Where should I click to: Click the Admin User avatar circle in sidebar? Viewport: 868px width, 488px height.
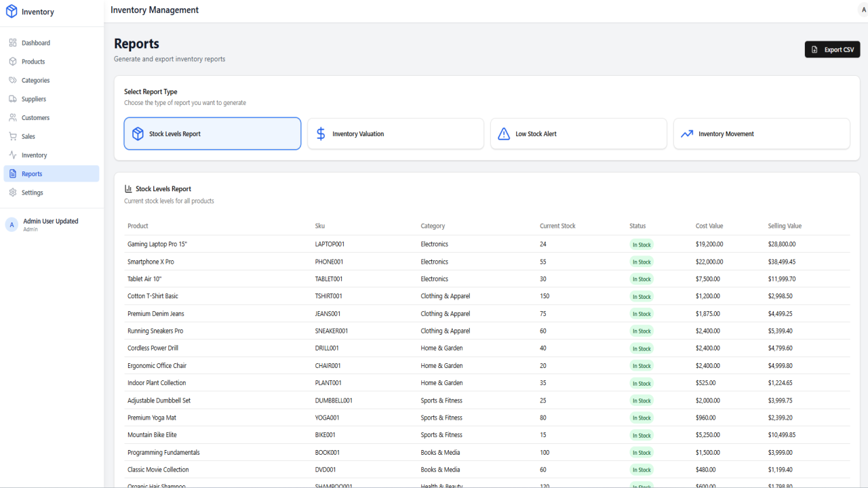[12, 225]
